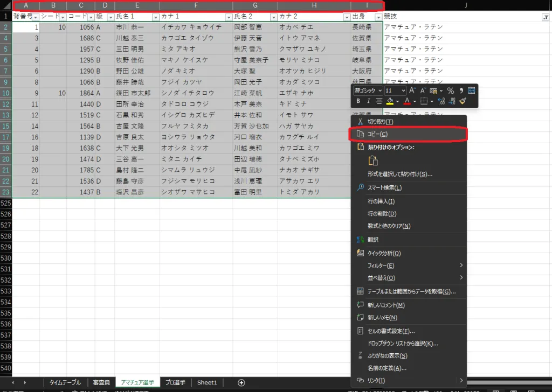Click the increase decimal places icon
The image size is (552, 392).
pos(440,101)
